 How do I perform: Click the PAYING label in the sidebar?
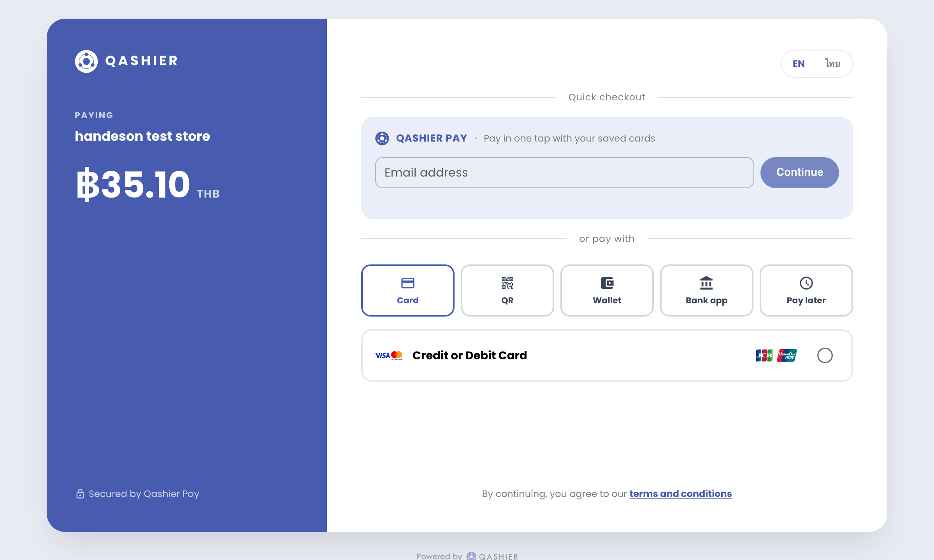[94, 115]
